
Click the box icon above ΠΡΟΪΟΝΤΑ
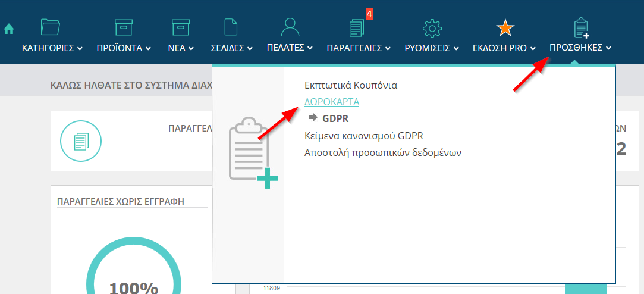point(123,27)
